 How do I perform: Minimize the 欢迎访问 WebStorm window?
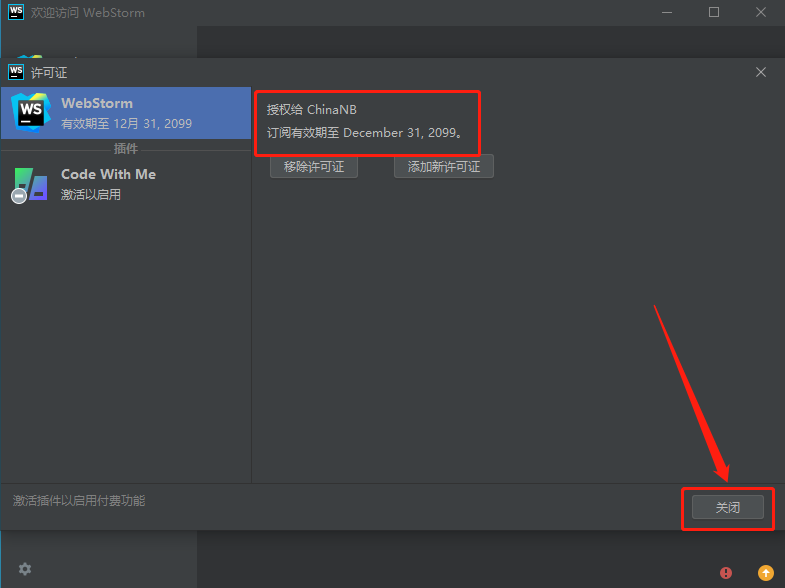coord(667,13)
